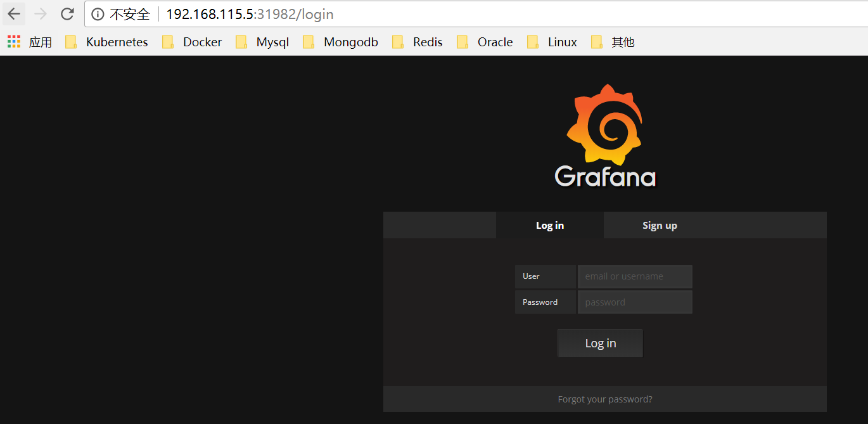Open the Redis bookmark folder

coord(418,42)
